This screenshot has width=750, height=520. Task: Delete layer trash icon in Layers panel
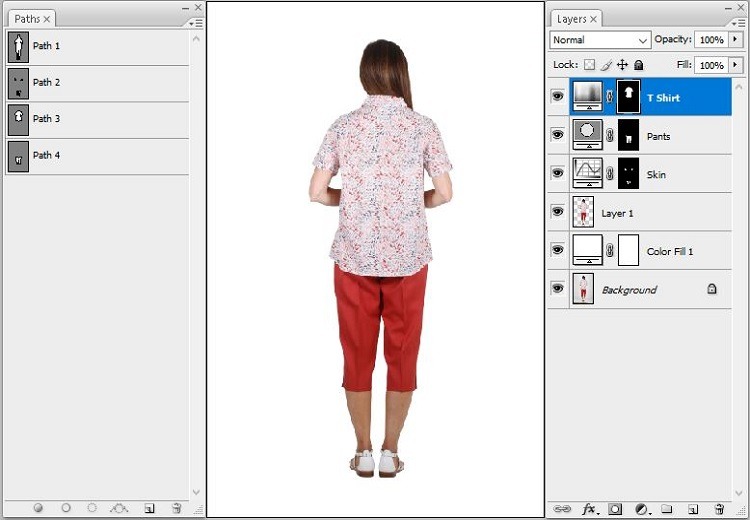(718, 509)
